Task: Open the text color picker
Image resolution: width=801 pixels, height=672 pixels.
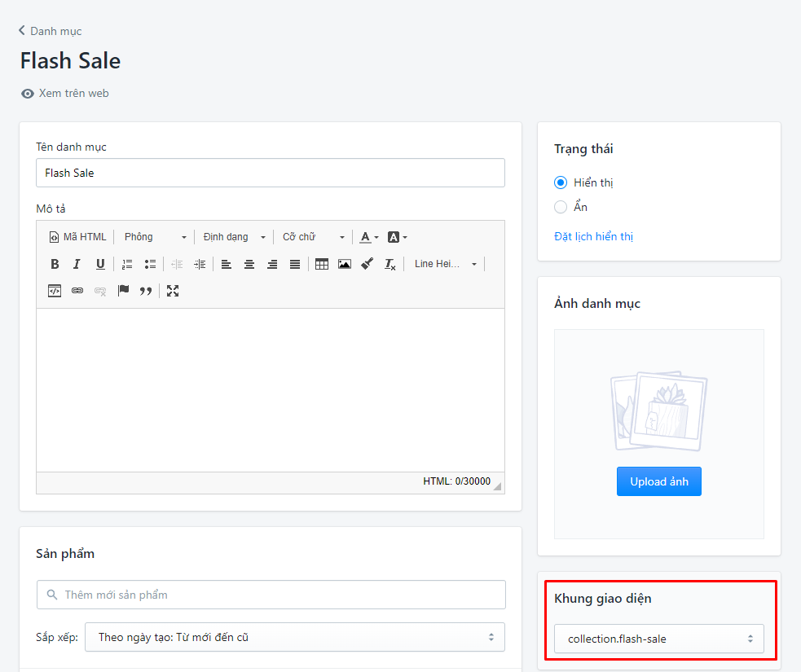Action: click(369, 237)
